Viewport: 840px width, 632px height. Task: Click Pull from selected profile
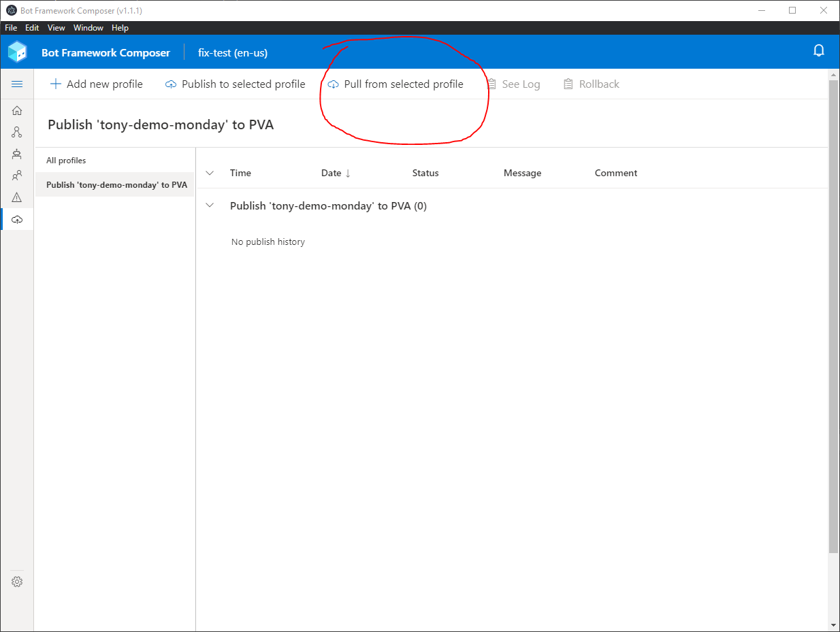click(395, 84)
